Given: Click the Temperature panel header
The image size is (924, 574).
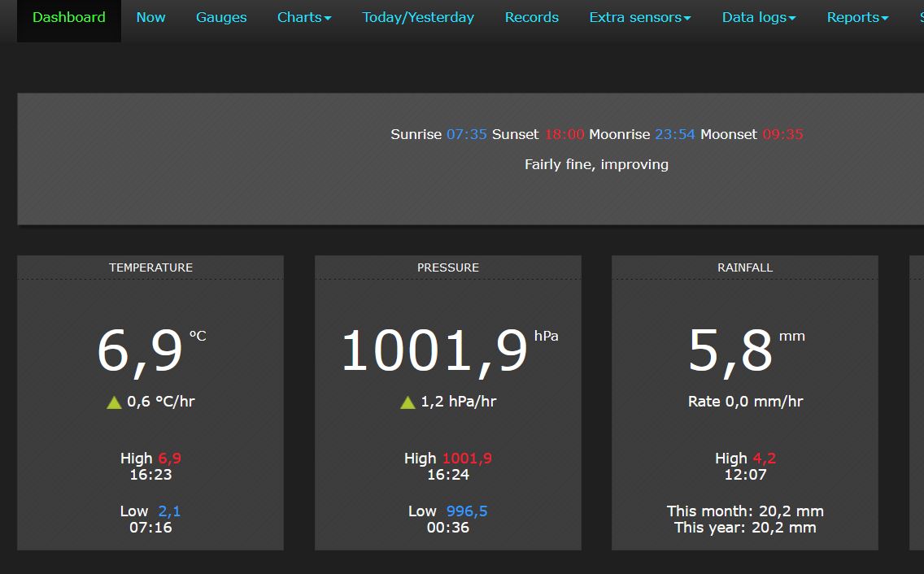Looking at the screenshot, I should tap(150, 267).
